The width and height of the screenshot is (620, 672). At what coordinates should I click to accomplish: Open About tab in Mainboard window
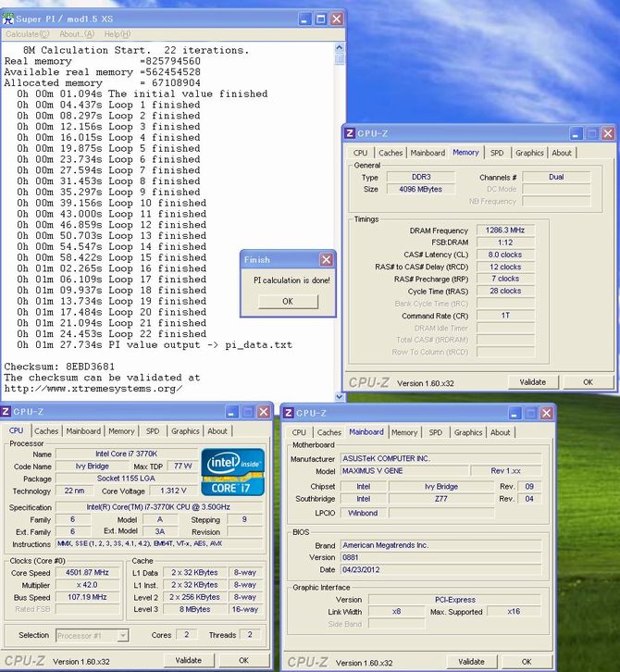click(x=500, y=432)
